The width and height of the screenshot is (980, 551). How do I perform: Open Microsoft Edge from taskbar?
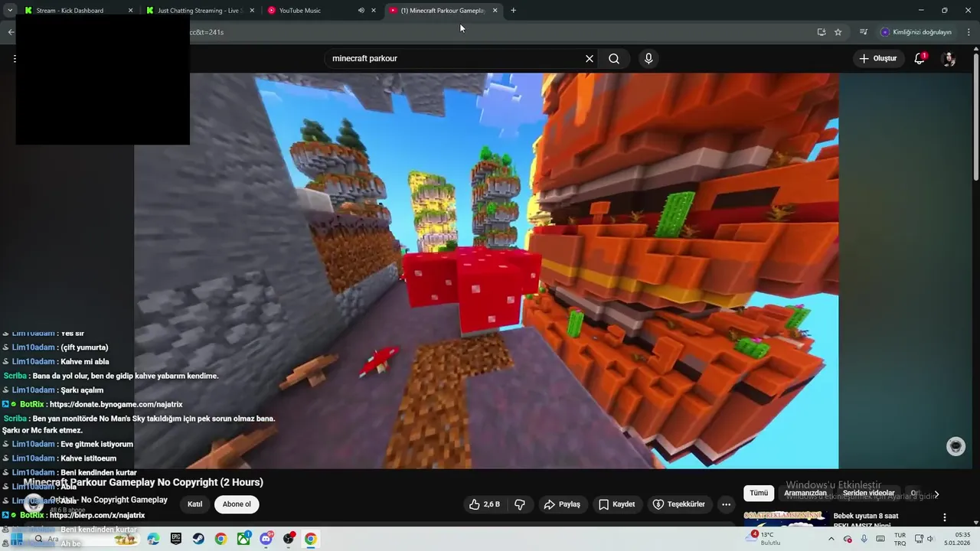point(153,539)
